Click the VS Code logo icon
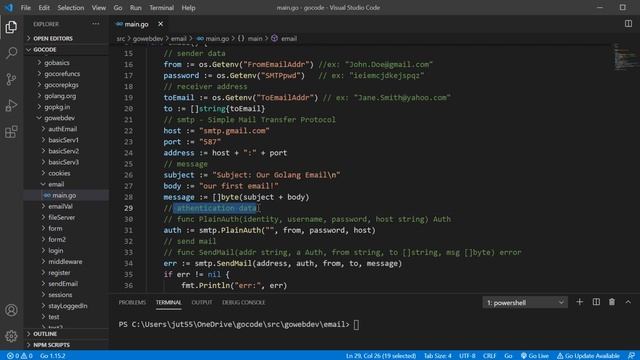Image resolution: width=640 pixels, height=360 pixels. coord(9,7)
